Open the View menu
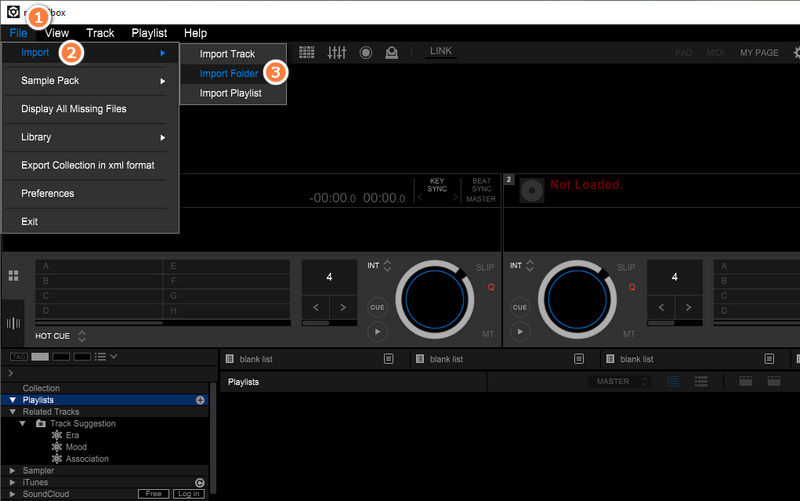The width and height of the screenshot is (800, 501). [57, 33]
